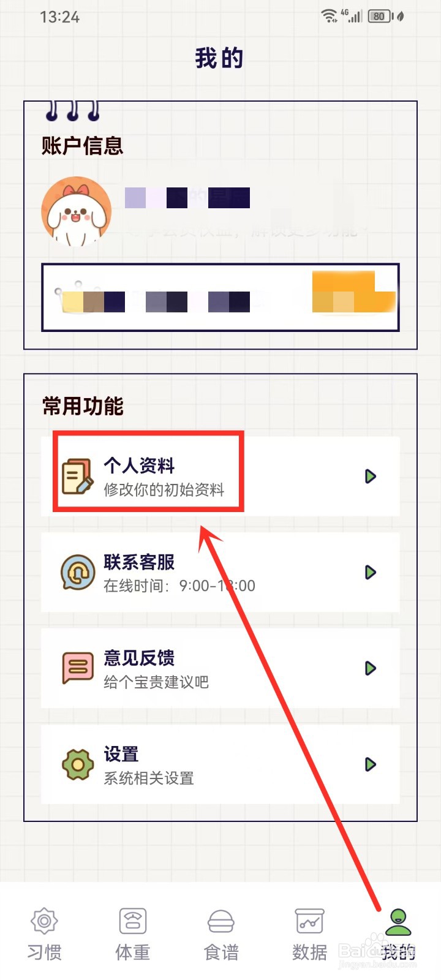The width and height of the screenshot is (441, 980).
Task: Expand 设置 with its green arrow
Action: (370, 764)
